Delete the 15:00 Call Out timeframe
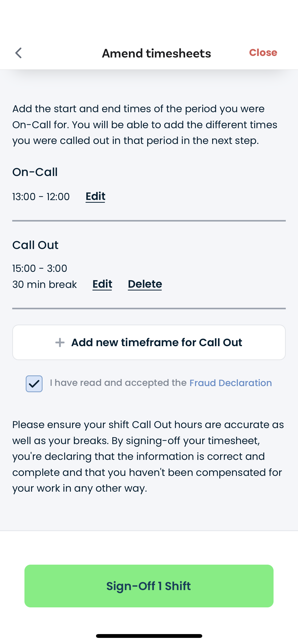 click(145, 284)
